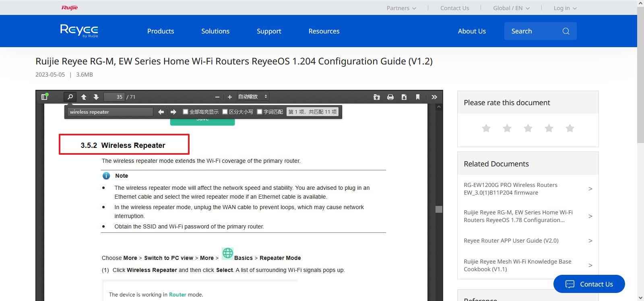Go to previous PDF page
Screen dimensions: 644x301
click(84, 97)
